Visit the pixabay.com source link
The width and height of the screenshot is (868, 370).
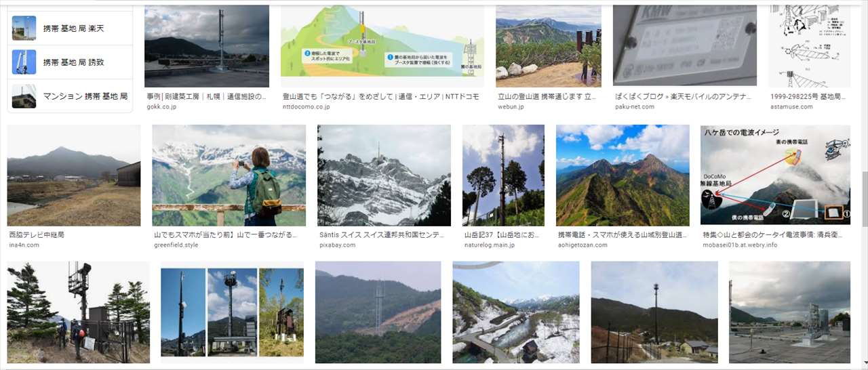[x=337, y=245]
